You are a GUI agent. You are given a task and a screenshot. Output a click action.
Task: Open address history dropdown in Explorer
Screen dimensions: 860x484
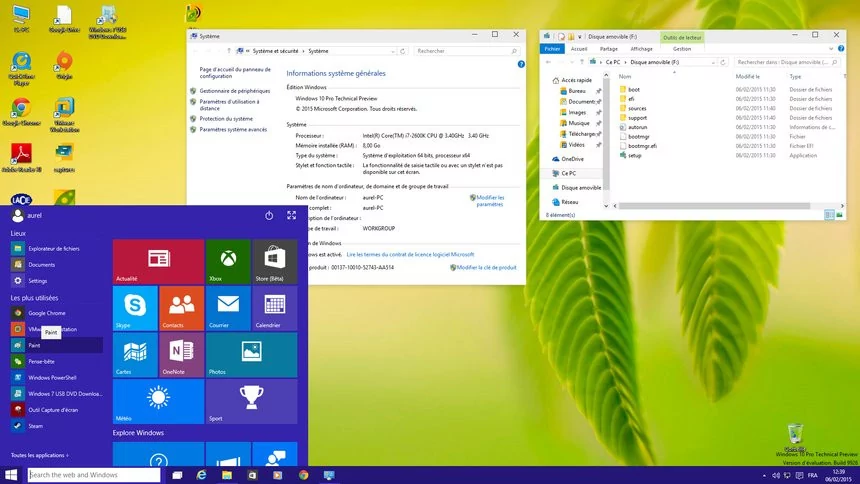(x=712, y=63)
